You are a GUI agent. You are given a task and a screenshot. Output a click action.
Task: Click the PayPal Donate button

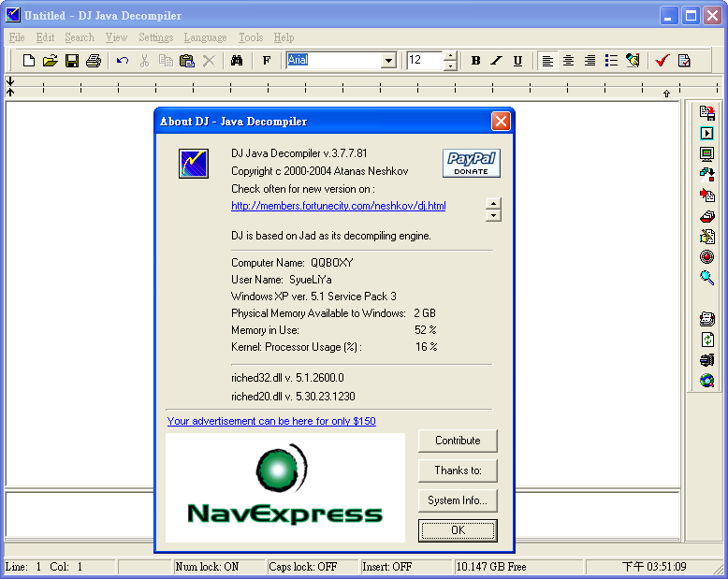(x=472, y=164)
